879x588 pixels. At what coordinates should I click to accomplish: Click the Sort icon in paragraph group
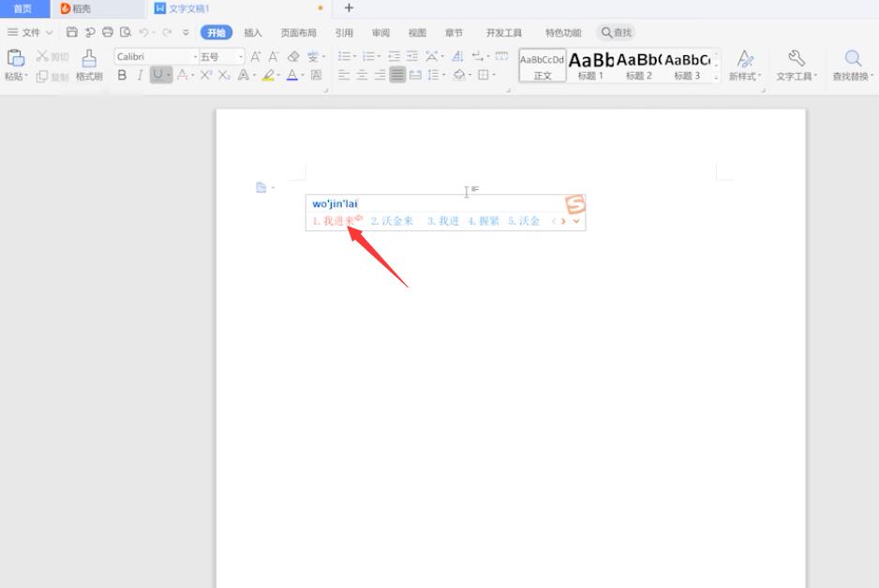pos(457,56)
